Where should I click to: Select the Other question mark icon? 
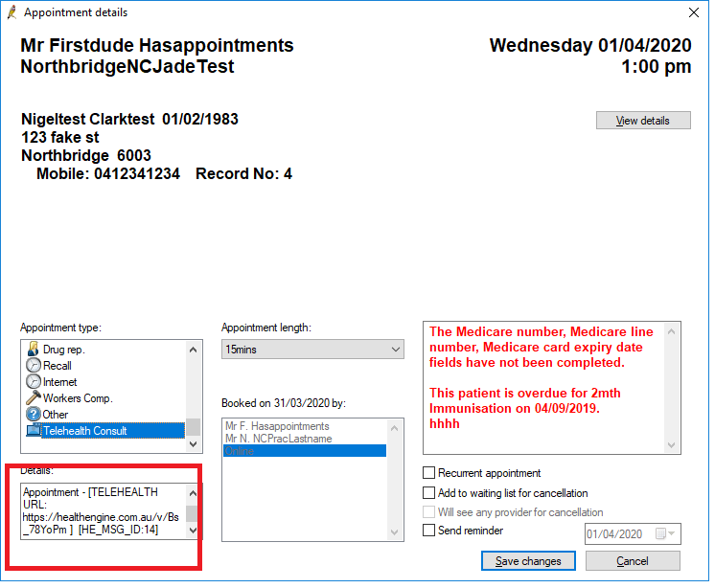(x=33, y=415)
